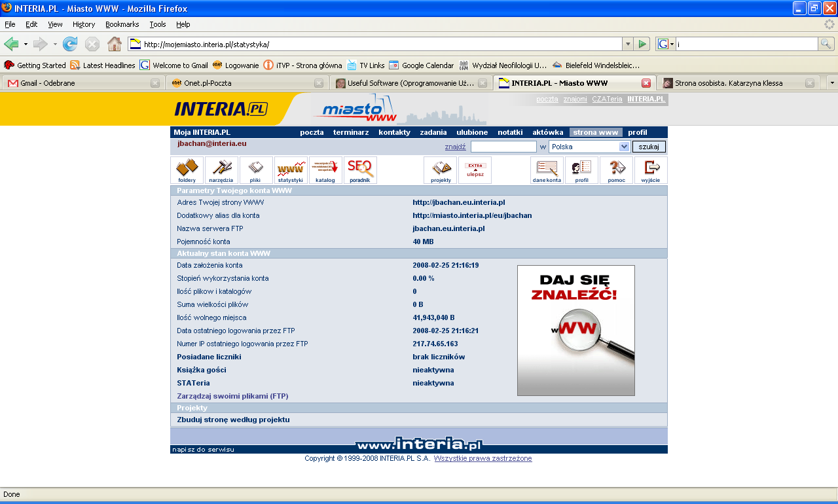Go forward with Firefox forward arrow
Screen dimensions: 838x504
tap(41, 44)
